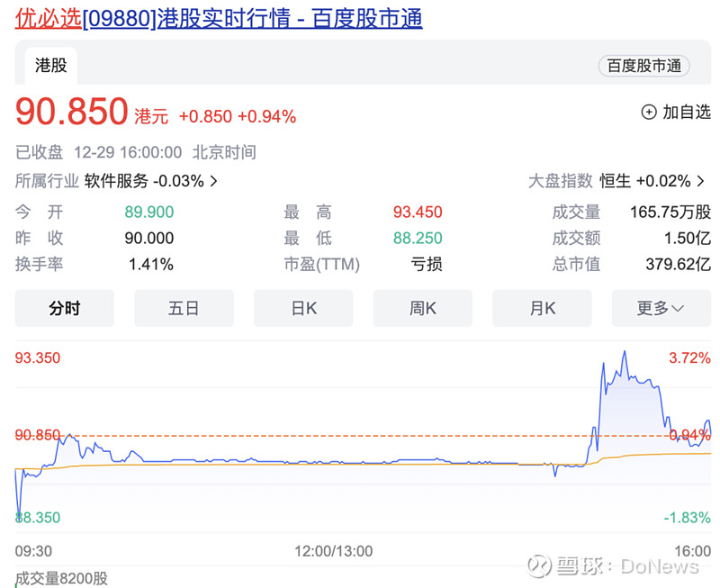Switch to the 五日 five-day chart tab
720x588 pixels.
tap(184, 307)
